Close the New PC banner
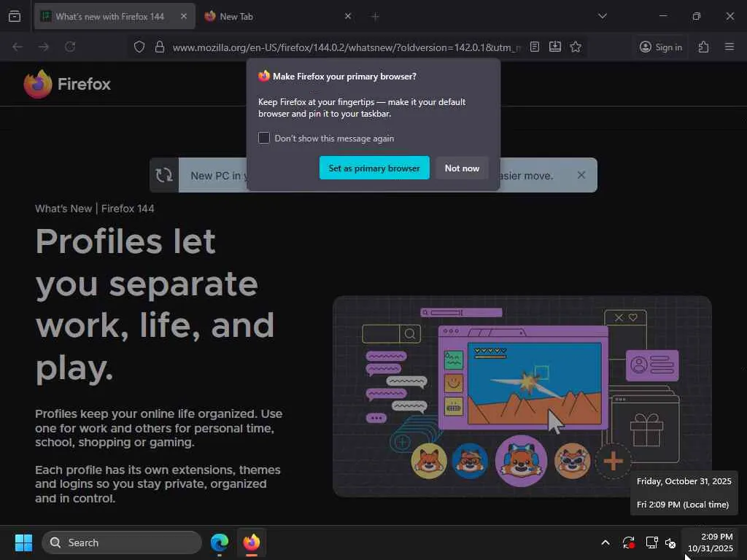Image resolution: width=747 pixels, height=560 pixels. pos(581,175)
